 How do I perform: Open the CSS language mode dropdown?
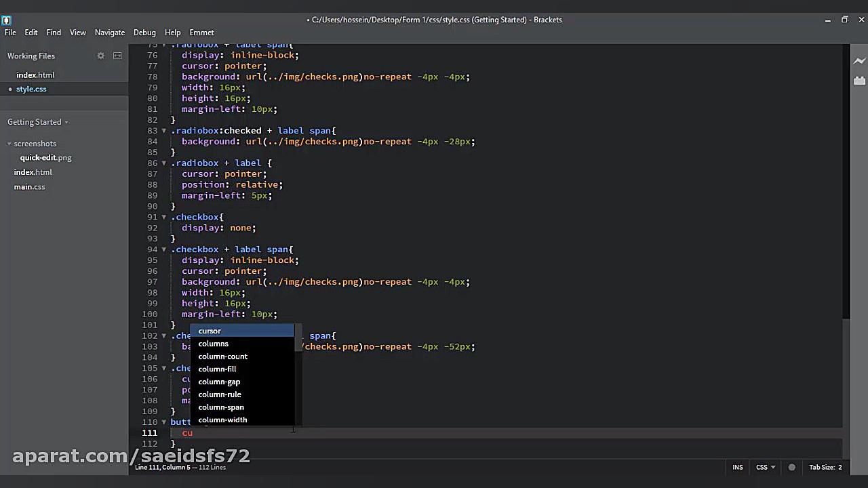766,467
